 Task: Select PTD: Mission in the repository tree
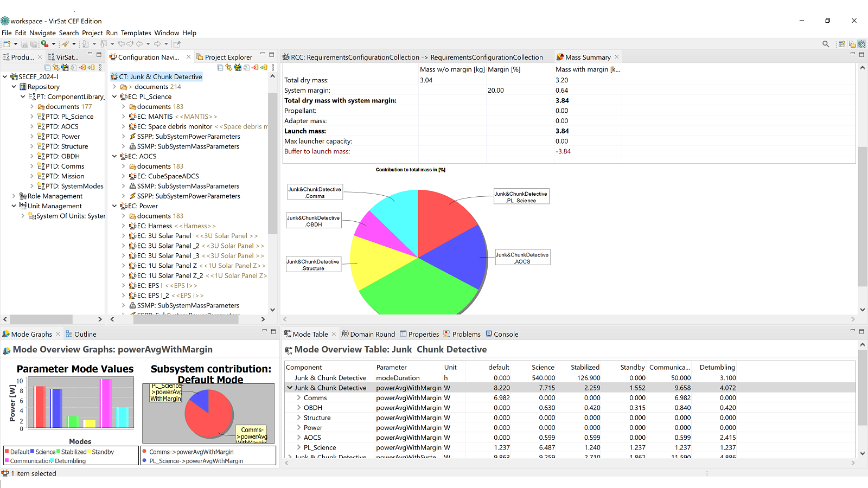[65, 176]
